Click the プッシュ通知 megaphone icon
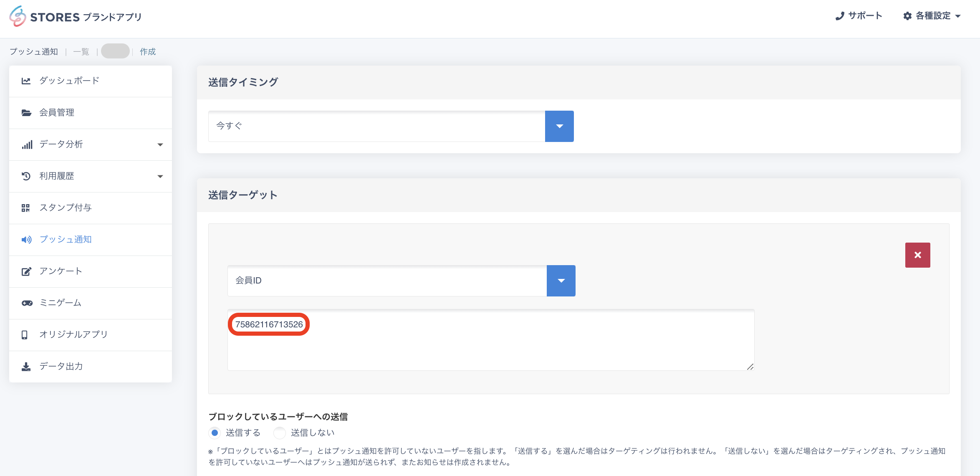980x476 pixels. pos(26,240)
